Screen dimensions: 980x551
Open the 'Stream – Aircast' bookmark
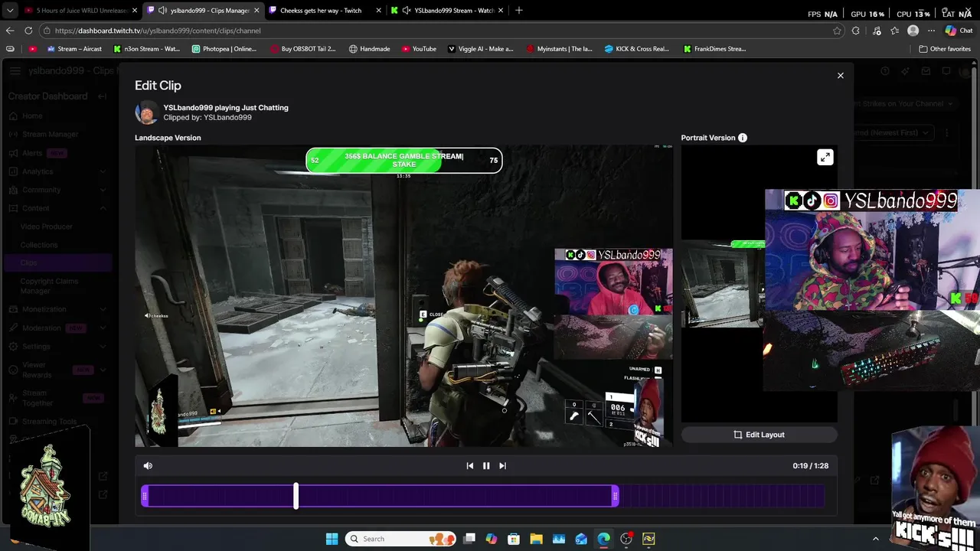point(74,49)
